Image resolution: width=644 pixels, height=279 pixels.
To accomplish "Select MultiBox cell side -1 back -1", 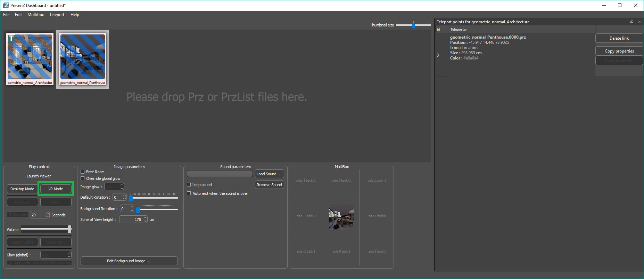I will tap(306, 181).
